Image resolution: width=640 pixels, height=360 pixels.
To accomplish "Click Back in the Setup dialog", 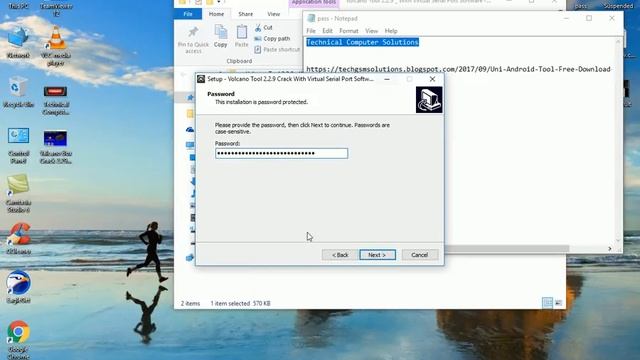I will [x=340, y=255].
